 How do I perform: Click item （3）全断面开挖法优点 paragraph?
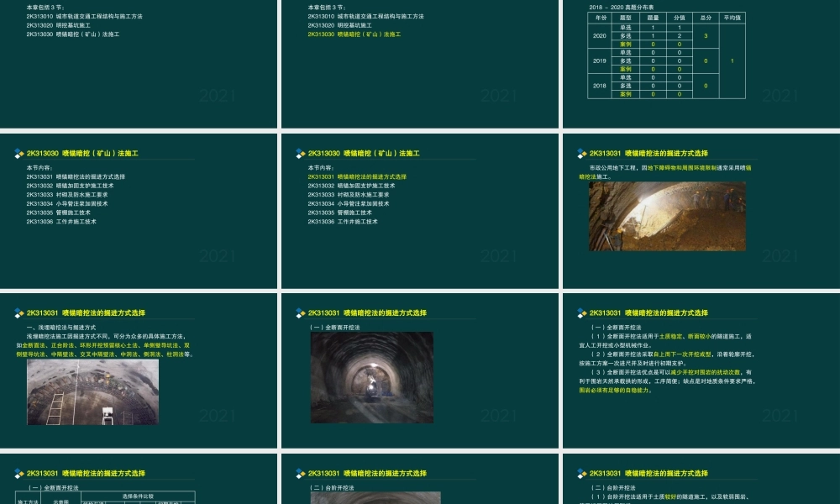[x=666, y=381]
